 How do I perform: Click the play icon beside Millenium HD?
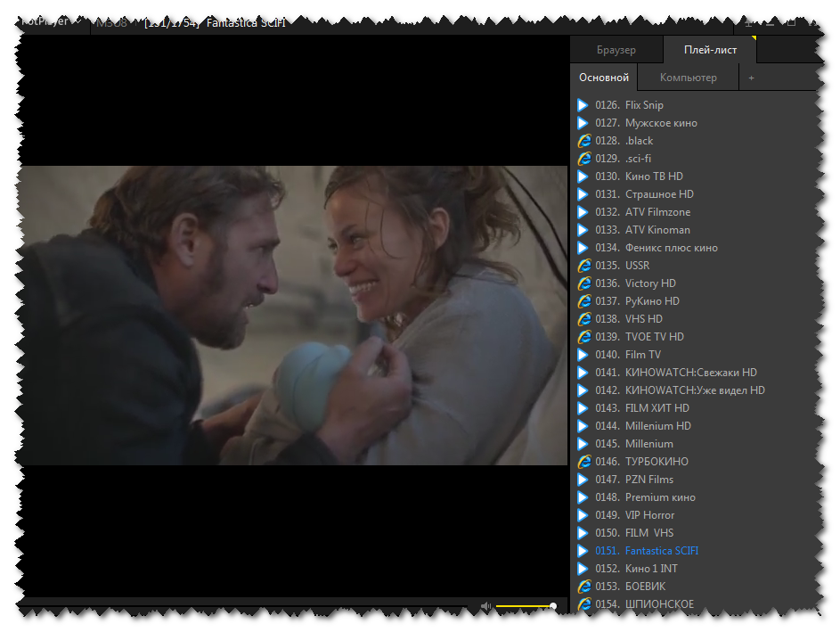point(583,426)
